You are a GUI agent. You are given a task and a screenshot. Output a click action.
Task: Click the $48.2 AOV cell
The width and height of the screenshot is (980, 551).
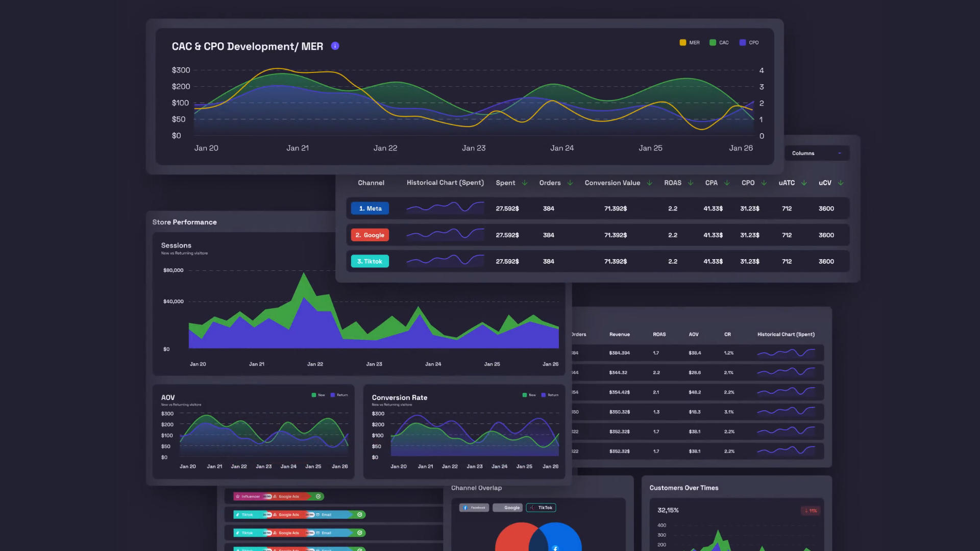[x=695, y=392]
